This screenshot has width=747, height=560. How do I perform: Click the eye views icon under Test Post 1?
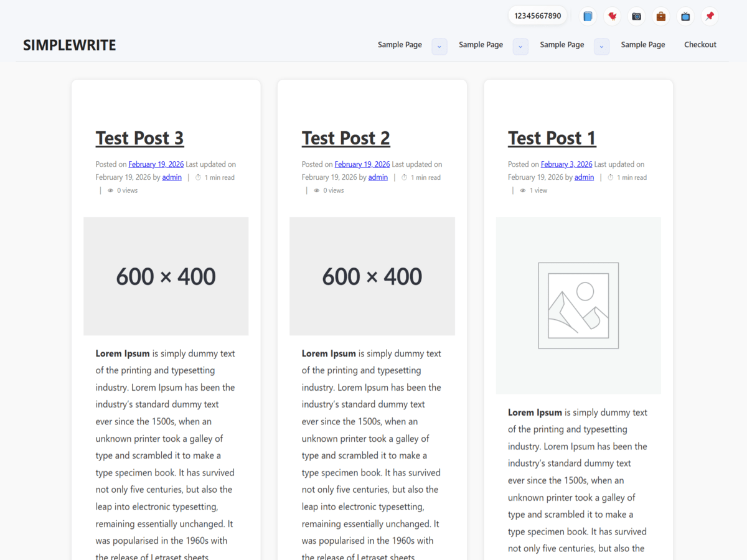pos(523,190)
